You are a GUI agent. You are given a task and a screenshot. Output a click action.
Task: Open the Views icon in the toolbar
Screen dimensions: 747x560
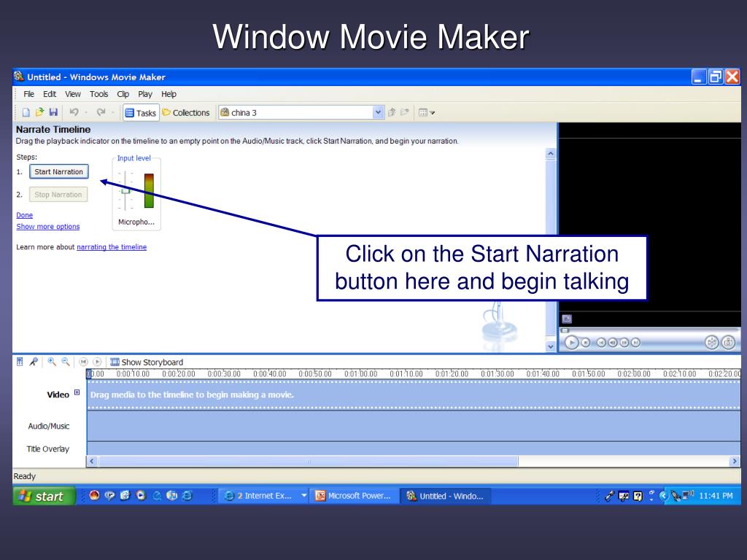tap(422, 113)
